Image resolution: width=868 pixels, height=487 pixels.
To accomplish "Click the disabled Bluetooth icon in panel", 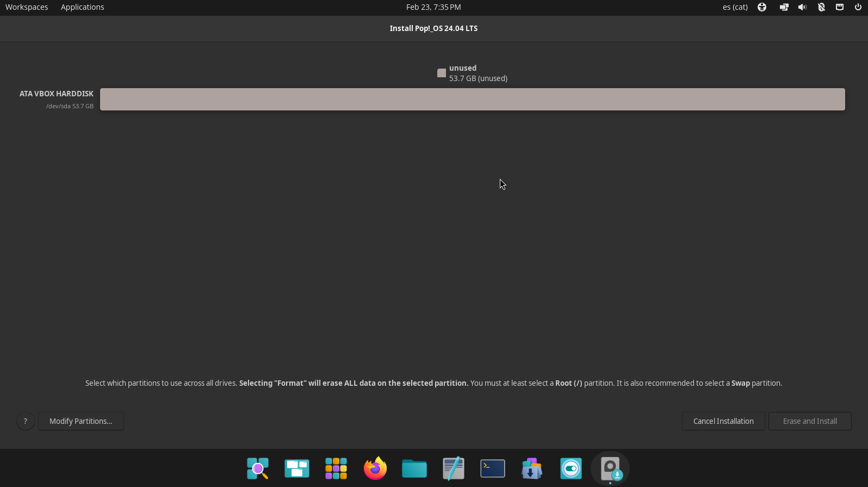I will pos(821,7).
